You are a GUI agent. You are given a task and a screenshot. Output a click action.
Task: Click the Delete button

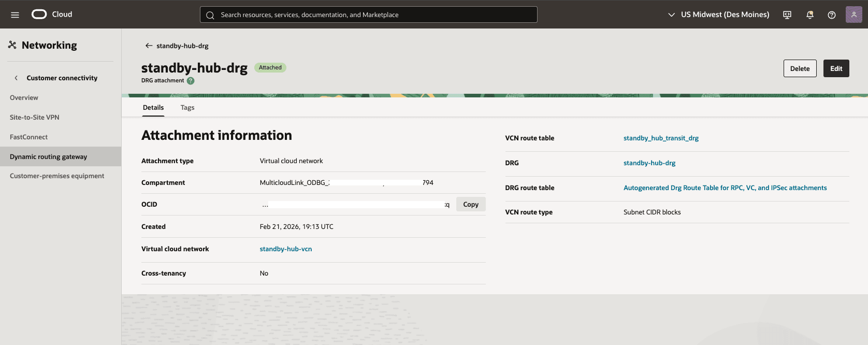pyautogui.click(x=800, y=68)
